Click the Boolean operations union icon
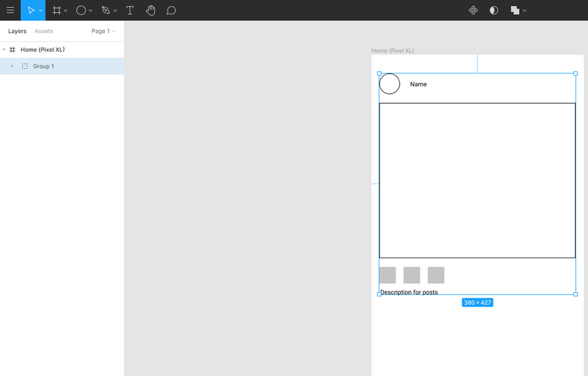This screenshot has height=376, width=588. click(515, 10)
